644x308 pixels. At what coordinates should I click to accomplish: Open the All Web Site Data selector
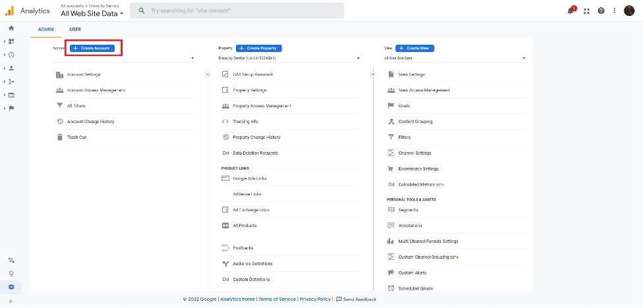(92, 14)
